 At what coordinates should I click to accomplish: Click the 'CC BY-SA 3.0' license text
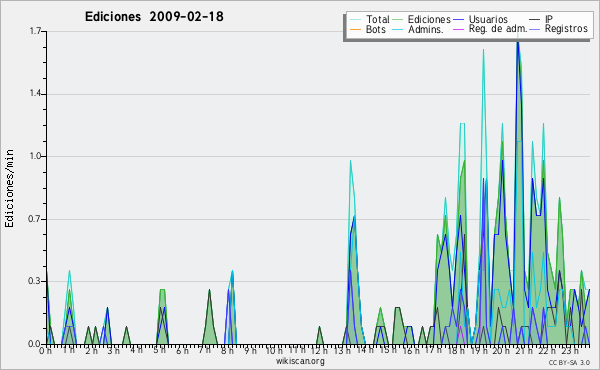pos(569,362)
